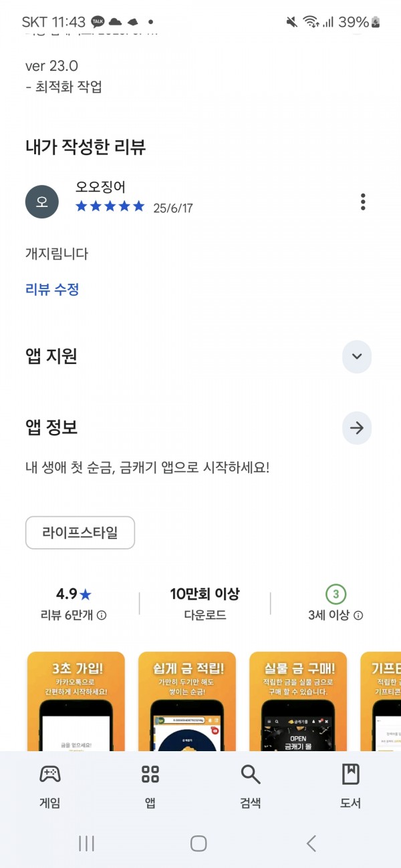Tap the game controller icon
Viewport: 401px width, 868px height.
50,775
